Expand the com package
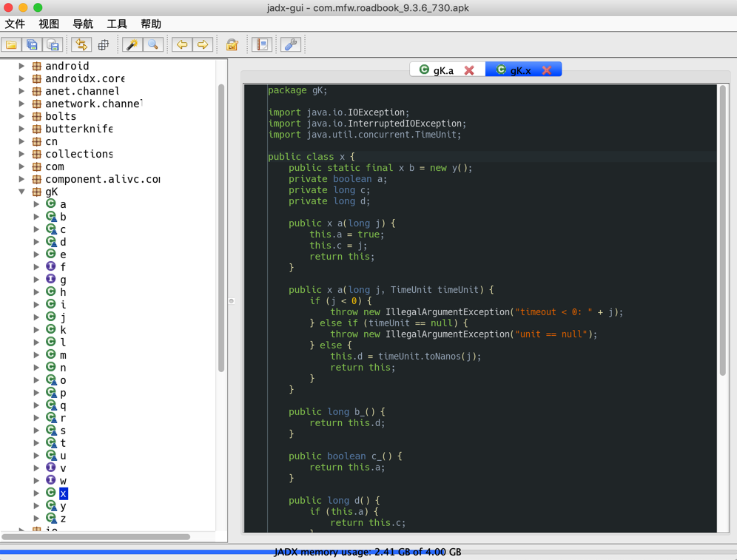Image resolution: width=737 pixels, height=560 pixels. [21, 166]
